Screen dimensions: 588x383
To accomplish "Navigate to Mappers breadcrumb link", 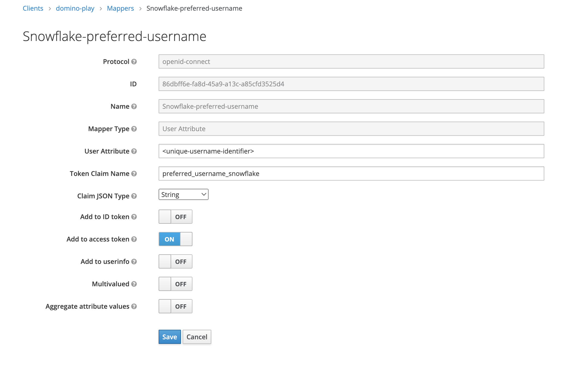I will point(120,8).
